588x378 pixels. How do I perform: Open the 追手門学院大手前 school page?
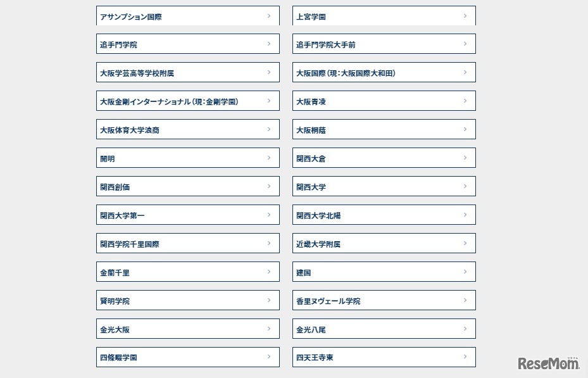384,44
